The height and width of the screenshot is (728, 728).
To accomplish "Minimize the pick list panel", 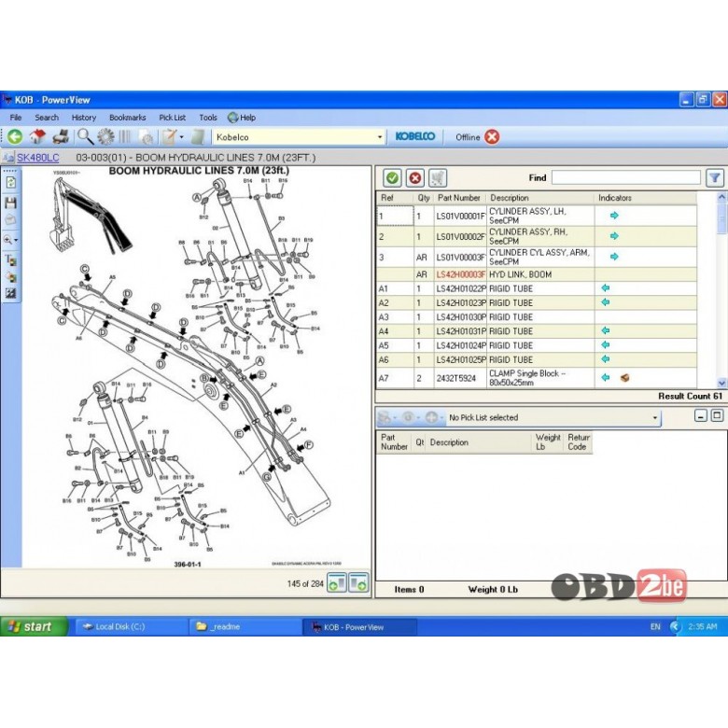I will (701, 415).
